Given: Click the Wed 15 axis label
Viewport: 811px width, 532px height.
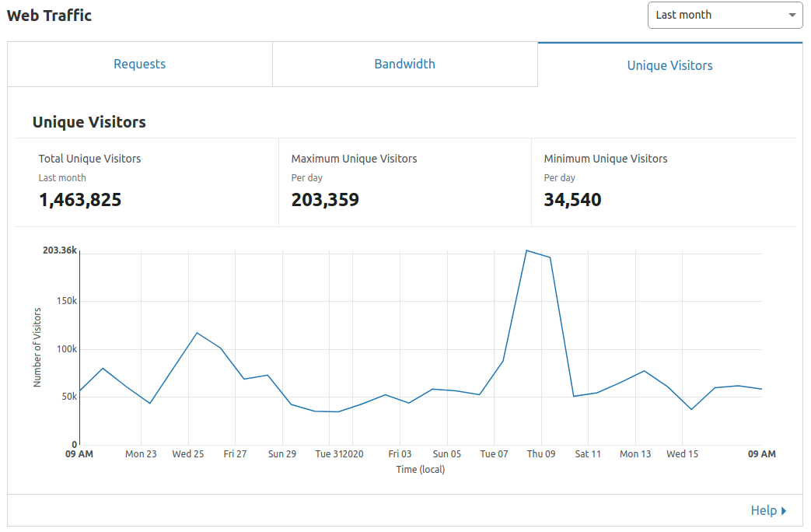Looking at the screenshot, I should tap(682, 454).
